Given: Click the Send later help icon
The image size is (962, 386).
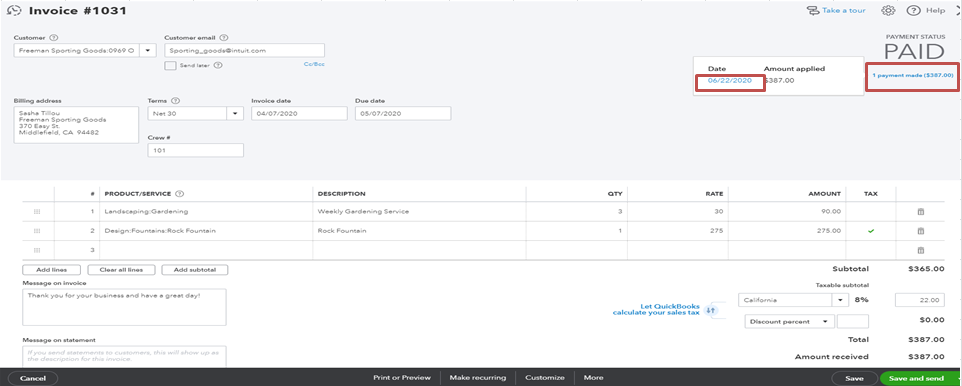Looking at the screenshot, I should [x=218, y=66].
